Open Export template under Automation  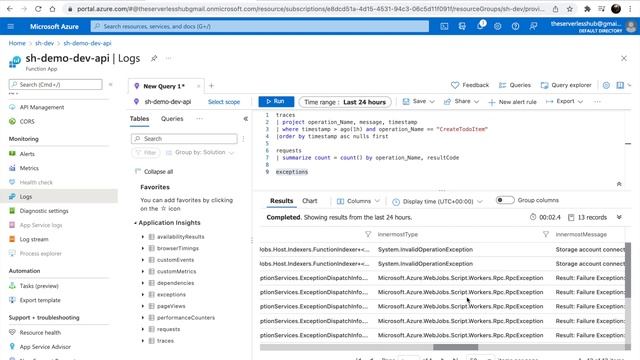40,300
